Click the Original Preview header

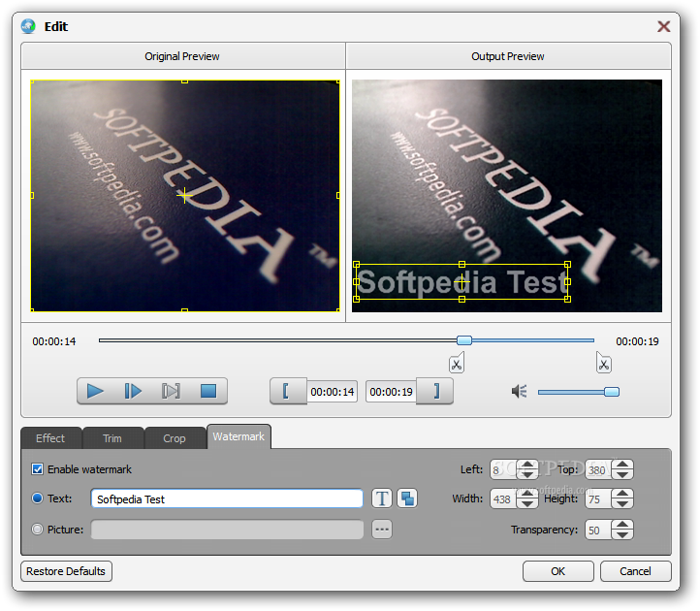tap(182, 56)
